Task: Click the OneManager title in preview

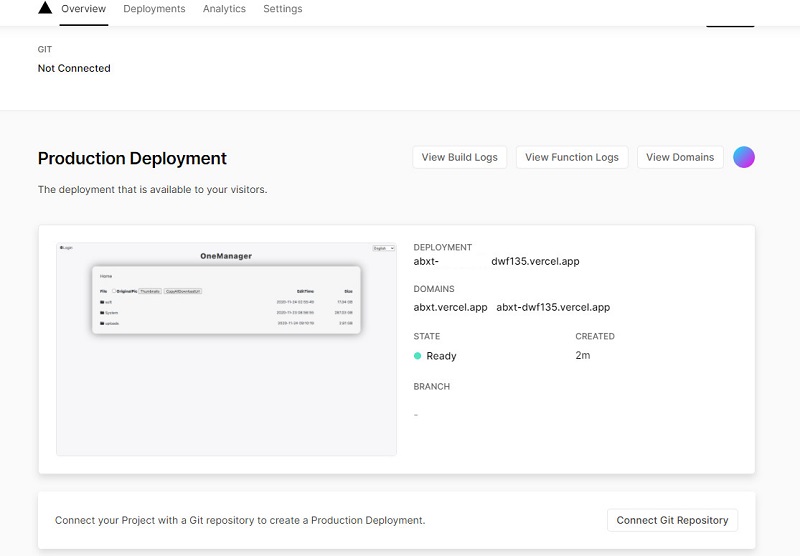Action: tap(226, 256)
